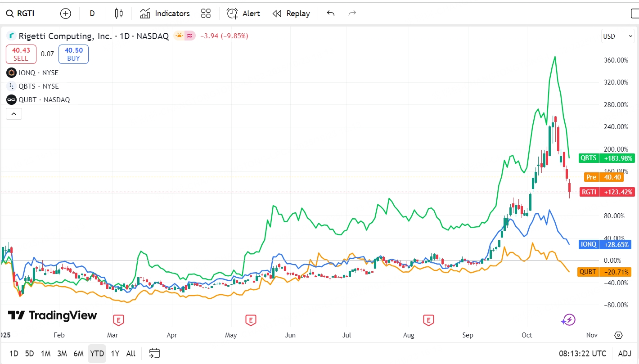Switch to the 1Y time range
This screenshot has width=639, height=364.
click(x=115, y=354)
